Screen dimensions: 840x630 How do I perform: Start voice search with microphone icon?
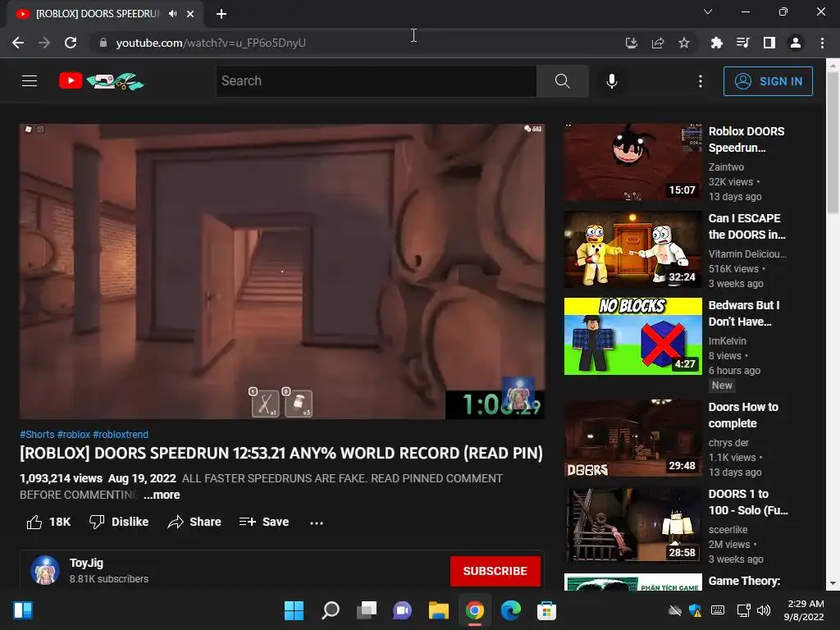(x=611, y=81)
